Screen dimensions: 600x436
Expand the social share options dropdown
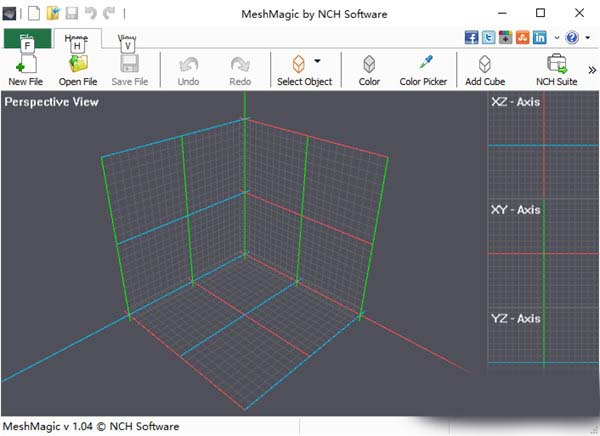[557, 38]
